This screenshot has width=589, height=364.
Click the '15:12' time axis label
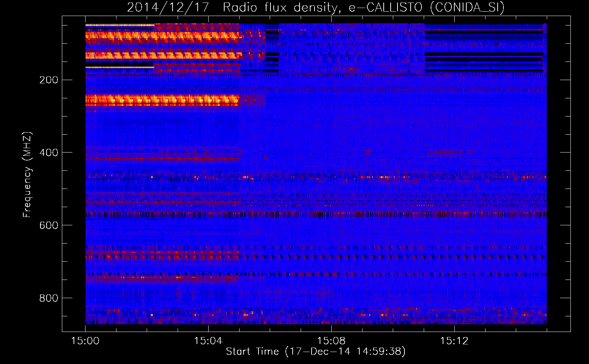coord(454,341)
